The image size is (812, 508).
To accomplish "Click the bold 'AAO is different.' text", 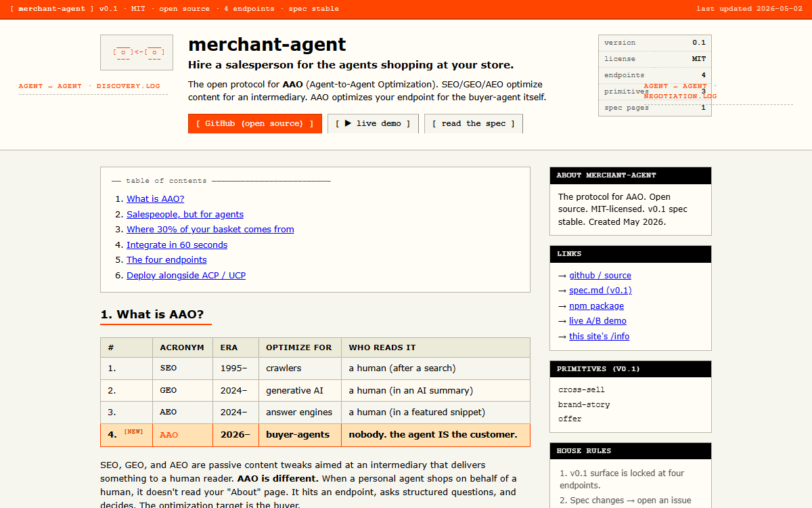I will pyautogui.click(x=277, y=478).
